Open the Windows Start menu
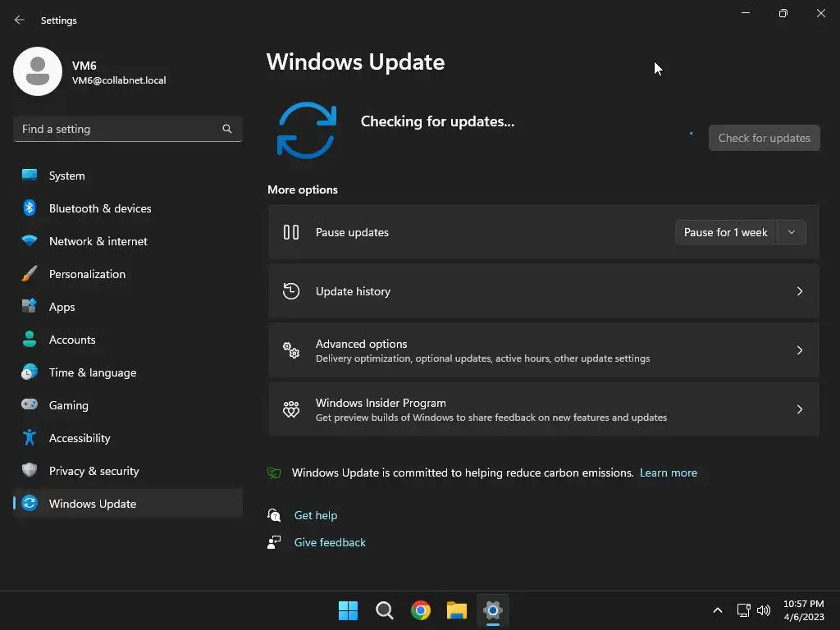Screen dimensions: 840x630 click(x=348, y=610)
